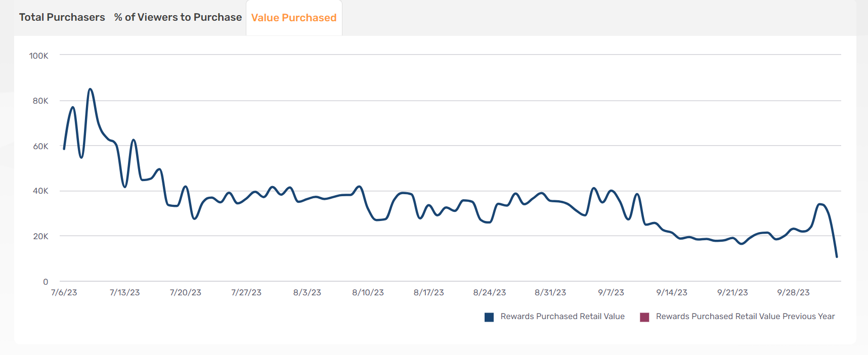This screenshot has width=868, height=355.
Task: Select the Value Purchased tab
Action: [x=293, y=18]
